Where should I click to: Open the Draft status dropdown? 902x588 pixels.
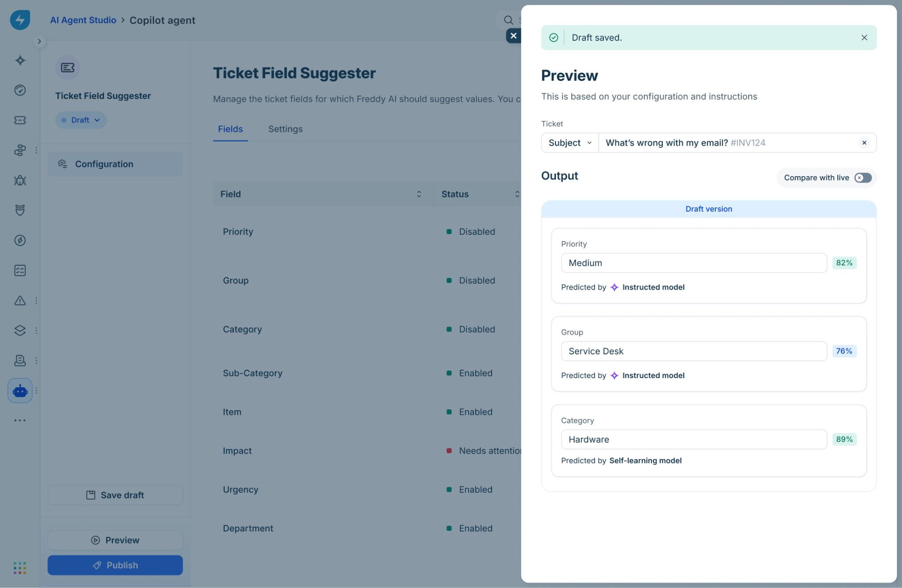click(x=81, y=120)
